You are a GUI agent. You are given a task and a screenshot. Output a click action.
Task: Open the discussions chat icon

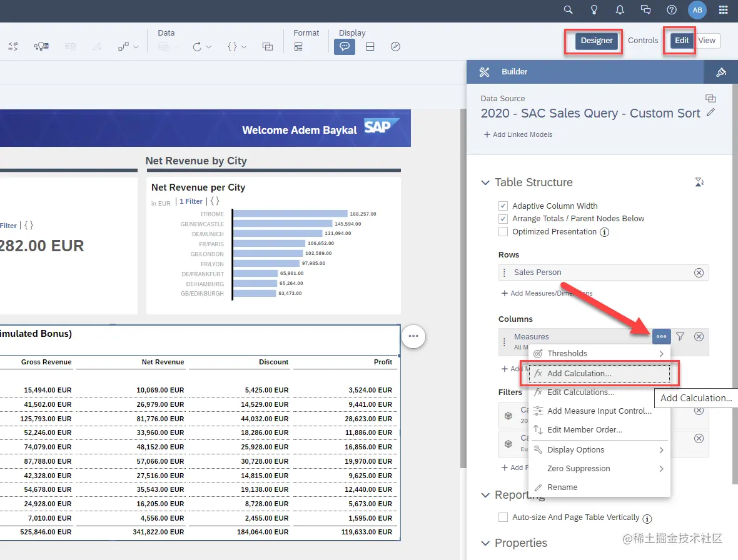pyautogui.click(x=645, y=10)
